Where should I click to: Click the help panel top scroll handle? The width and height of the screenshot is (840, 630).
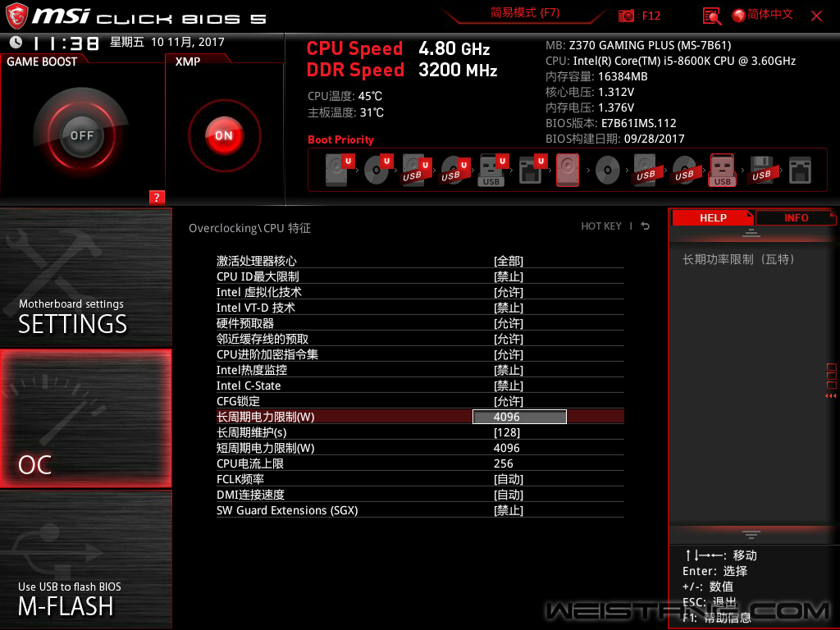pyautogui.click(x=751, y=232)
